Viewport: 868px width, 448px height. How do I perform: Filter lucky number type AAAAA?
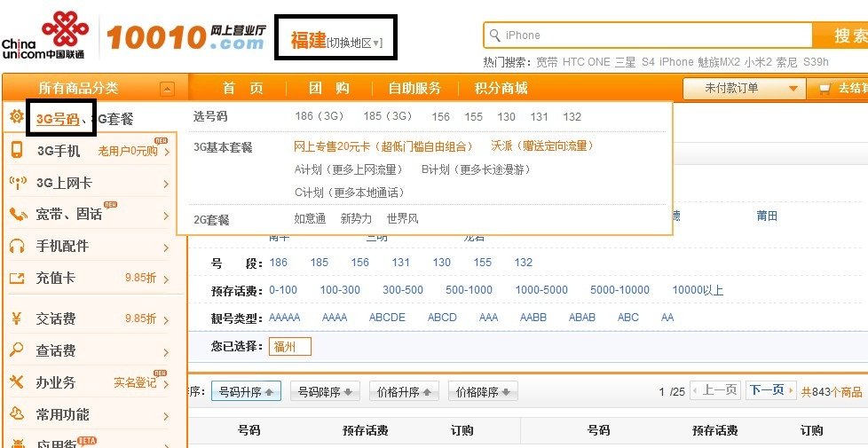click(285, 318)
